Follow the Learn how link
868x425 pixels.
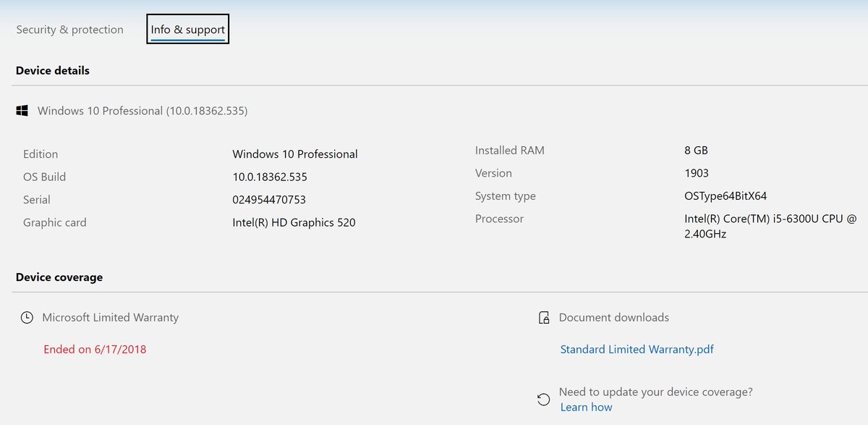tap(586, 407)
